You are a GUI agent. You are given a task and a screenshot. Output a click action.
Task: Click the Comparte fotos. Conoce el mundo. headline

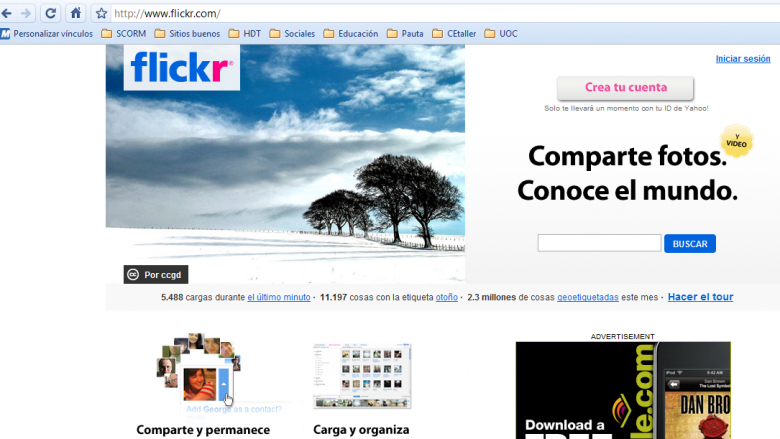[627, 173]
